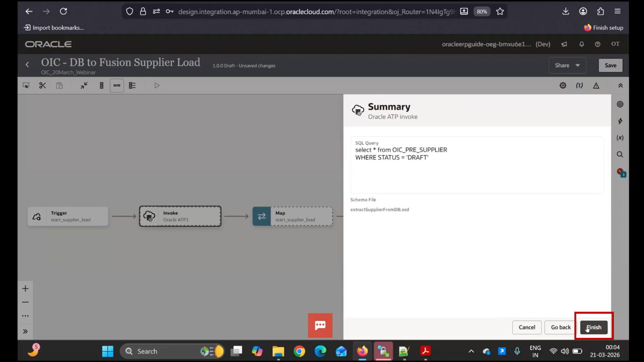644x362 pixels.
Task: Click Go back in the Summary panel
Action: [x=560, y=327]
